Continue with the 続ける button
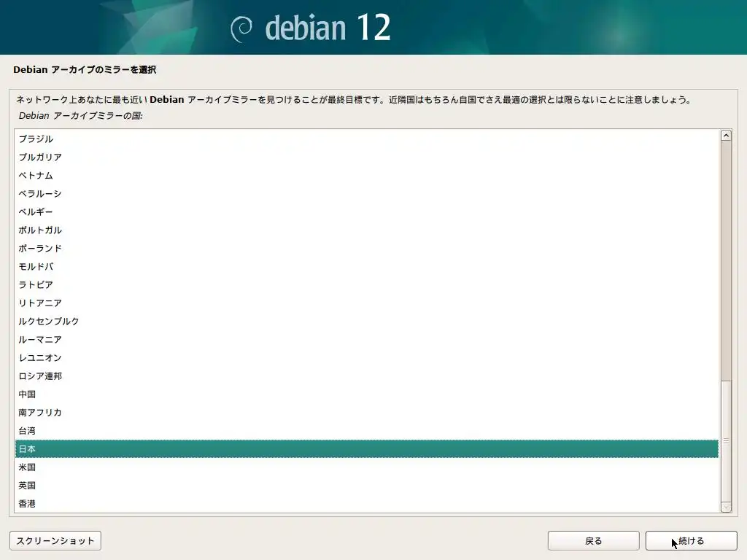This screenshot has width=747, height=560. 692,541
